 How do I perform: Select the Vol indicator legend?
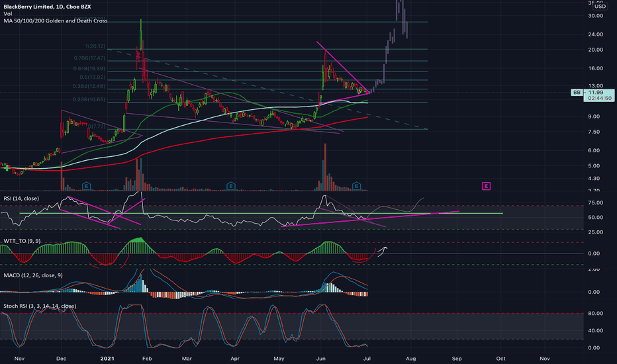[x=7, y=14]
